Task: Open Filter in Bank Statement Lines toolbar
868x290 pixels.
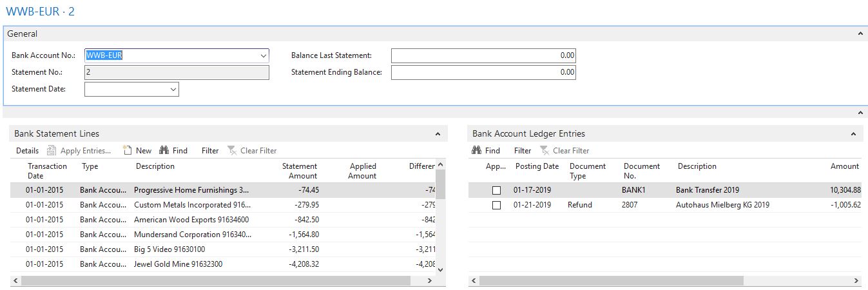Action: pyautogui.click(x=210, y=151)
